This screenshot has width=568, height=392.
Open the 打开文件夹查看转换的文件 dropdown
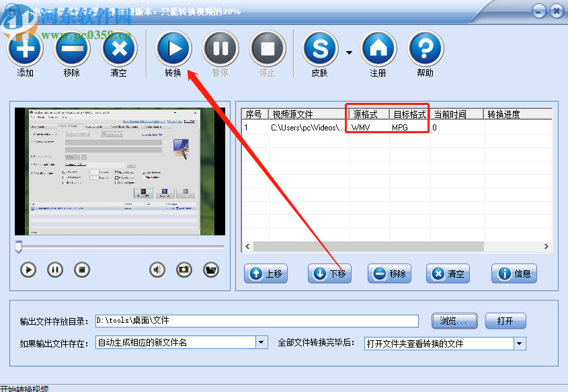click(x=519, y=343)
